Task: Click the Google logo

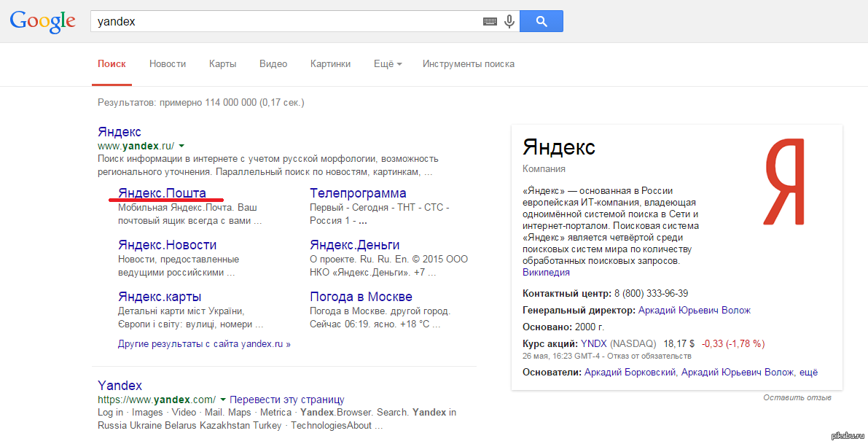Action: (x=42, y=22)
